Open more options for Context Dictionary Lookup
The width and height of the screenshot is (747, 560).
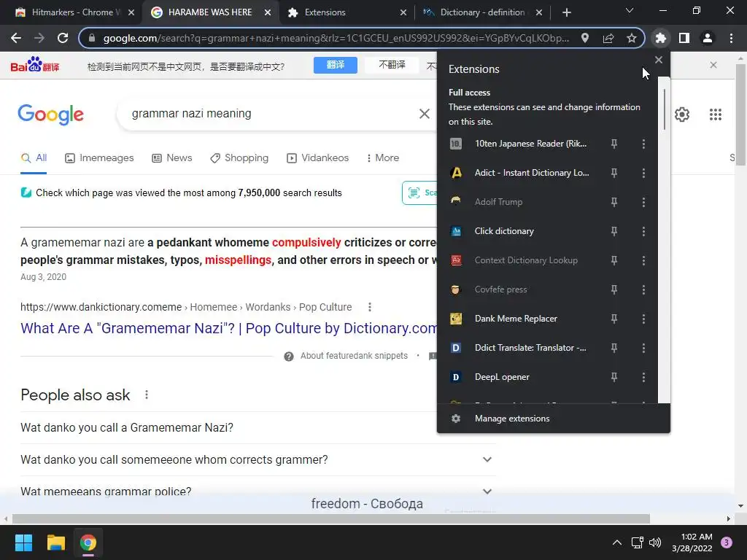tap(643, 260)
